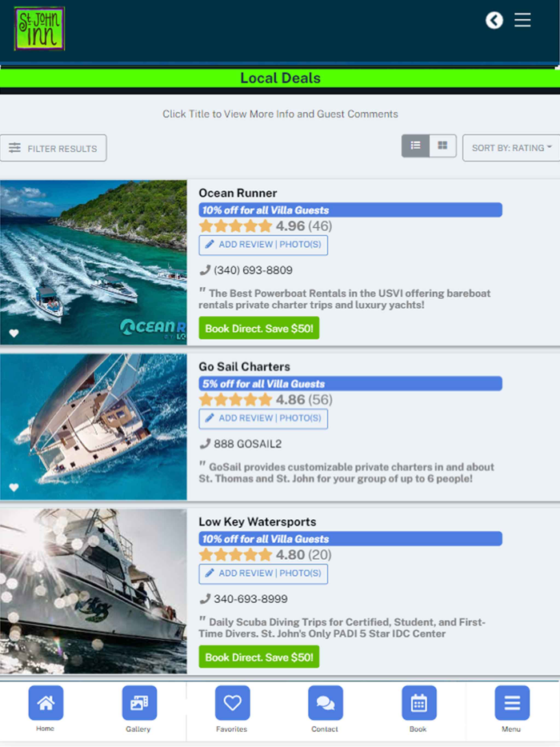Open the Book calendar icon

click(x=419, y=703)
